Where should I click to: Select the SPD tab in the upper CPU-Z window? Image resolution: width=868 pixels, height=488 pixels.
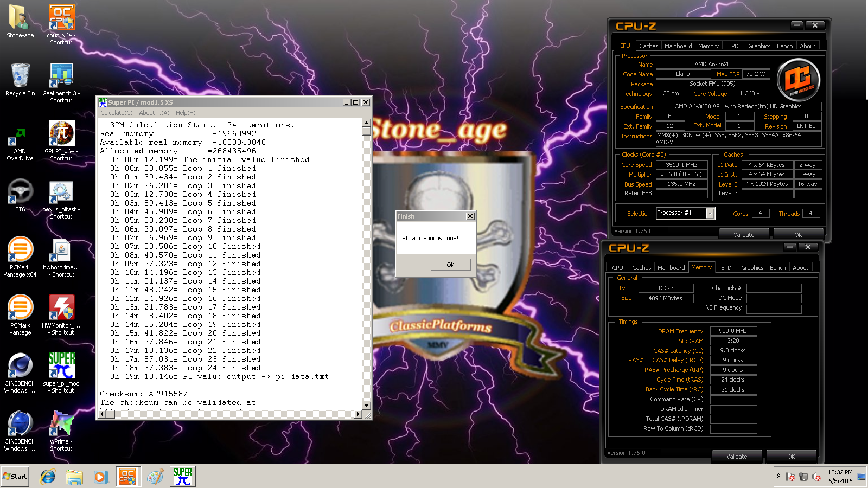click(x=733, y=46)
